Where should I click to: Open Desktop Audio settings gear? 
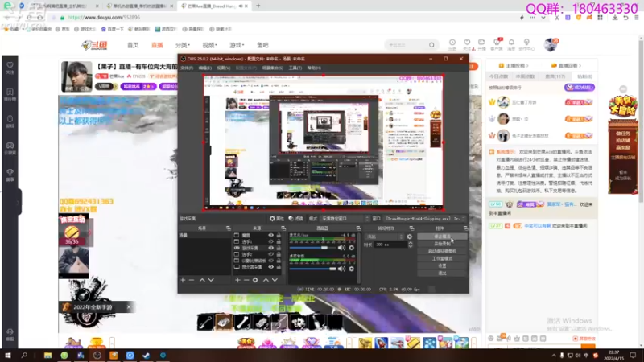tap(352, 269)
